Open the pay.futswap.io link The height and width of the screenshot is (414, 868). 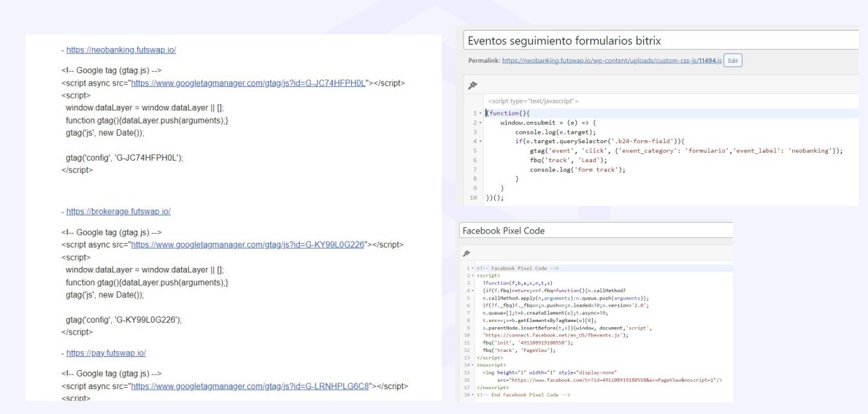coord(107,353)
